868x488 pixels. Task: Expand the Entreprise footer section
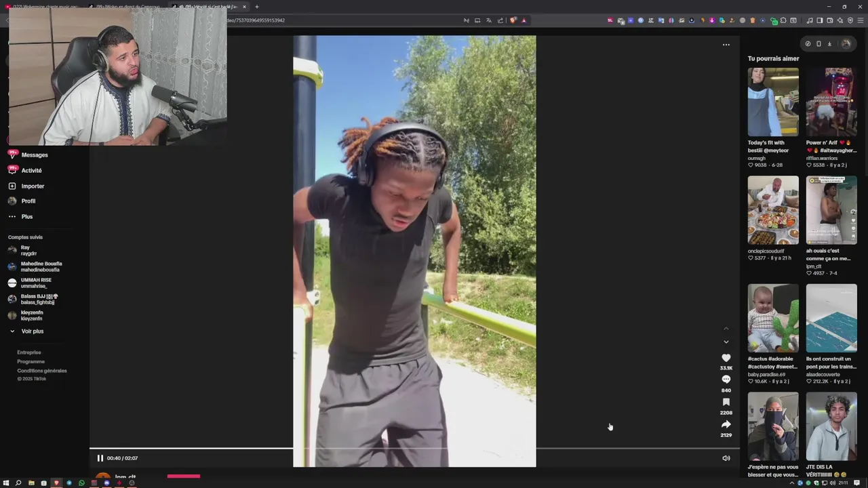(x=29, y=352)
